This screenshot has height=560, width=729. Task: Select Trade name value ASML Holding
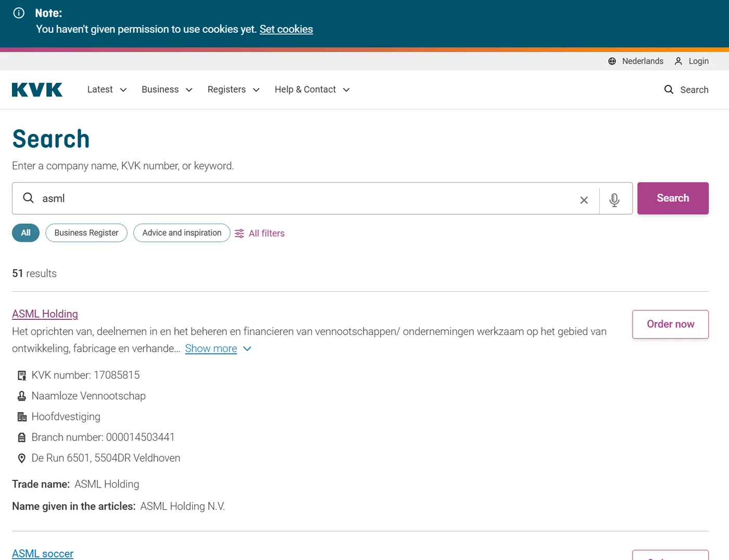click(107, 484)
